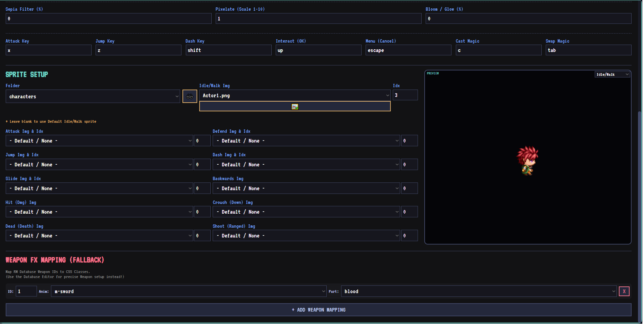Click the picture icon under Idle/Walk Img

(x=295, y=107)
